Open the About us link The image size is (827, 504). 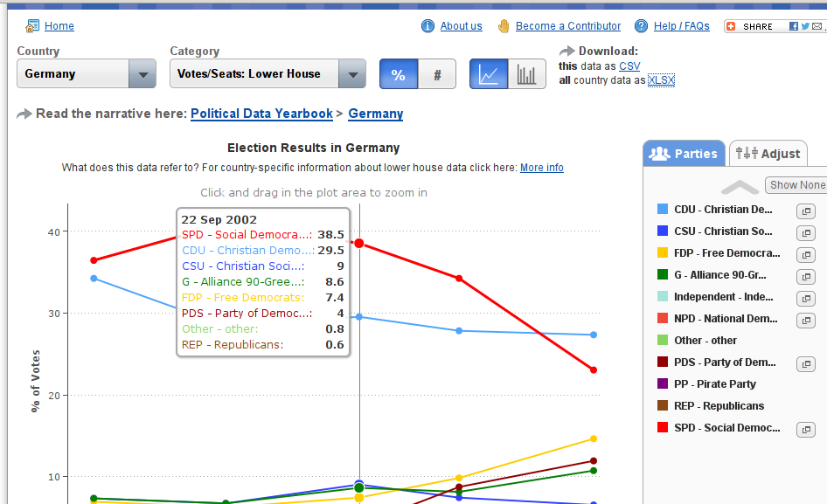tap(461, 26)
